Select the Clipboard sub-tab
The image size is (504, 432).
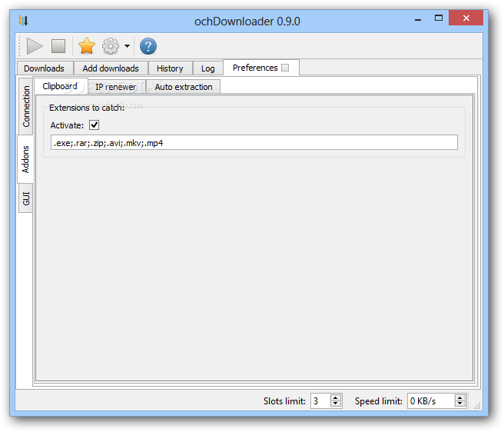click(x=60, y=86)
